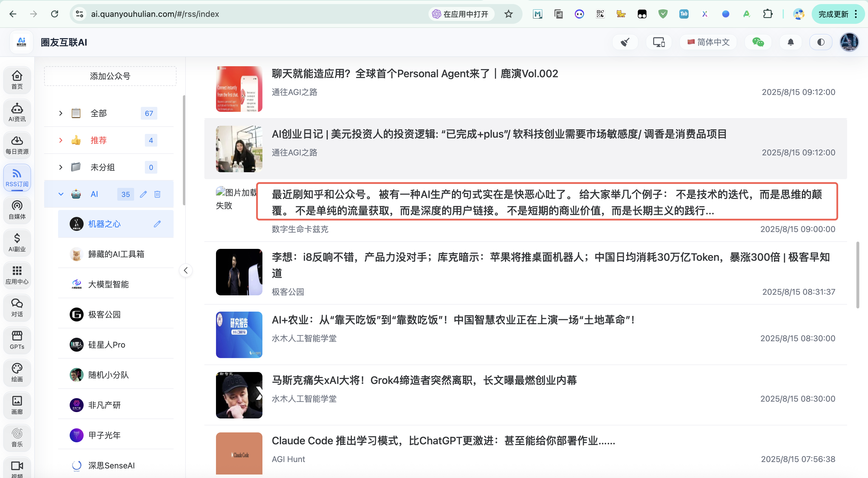This screenshot has width=868, height=478.
Task: Collapse the AI group chevron
Action: pyautogui.click(x=61, y=194)
